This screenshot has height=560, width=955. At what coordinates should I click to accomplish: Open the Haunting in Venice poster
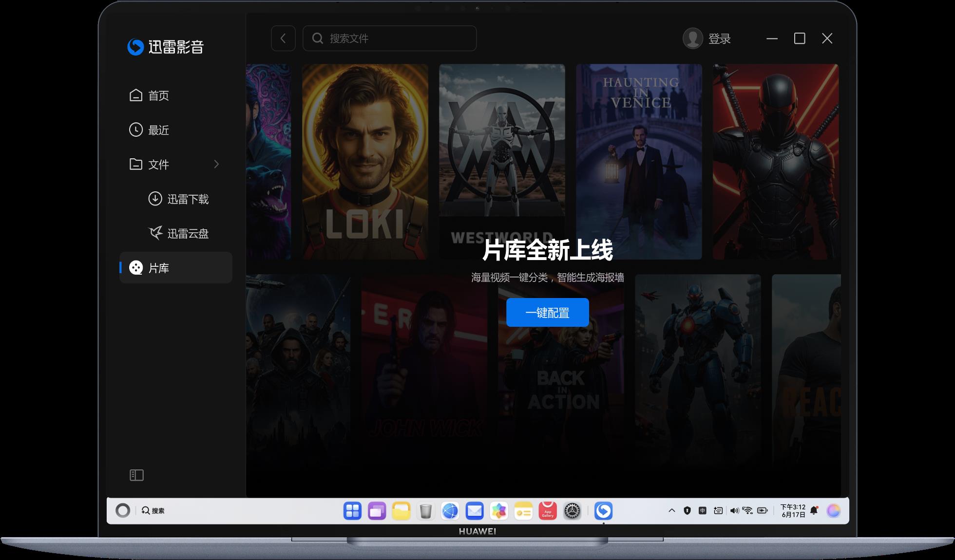[639, 162]
